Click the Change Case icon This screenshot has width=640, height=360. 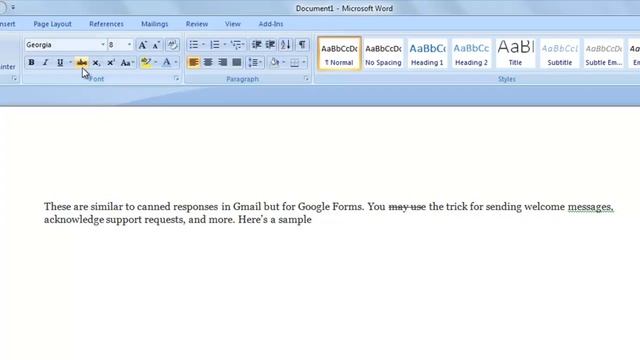point(127,62)
